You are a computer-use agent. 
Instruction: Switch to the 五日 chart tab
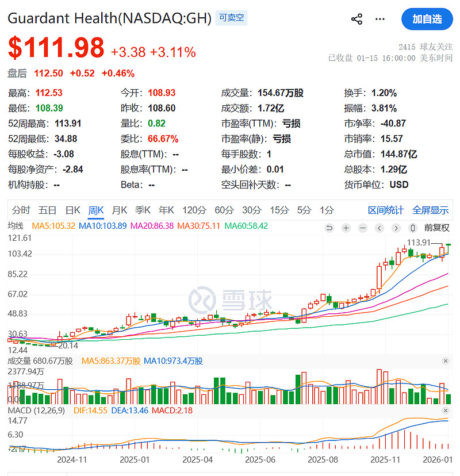point(47,210)
